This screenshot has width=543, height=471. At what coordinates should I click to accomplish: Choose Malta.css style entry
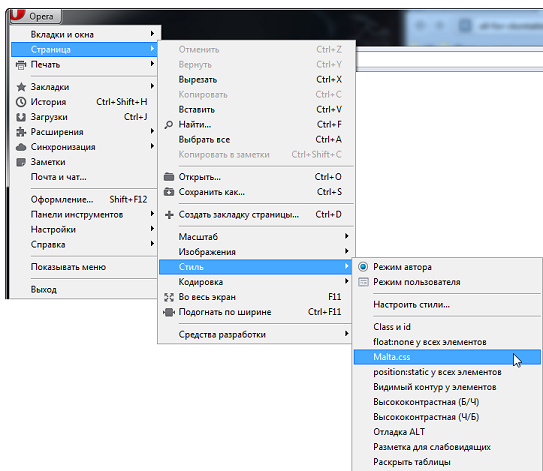pos(447,357)
